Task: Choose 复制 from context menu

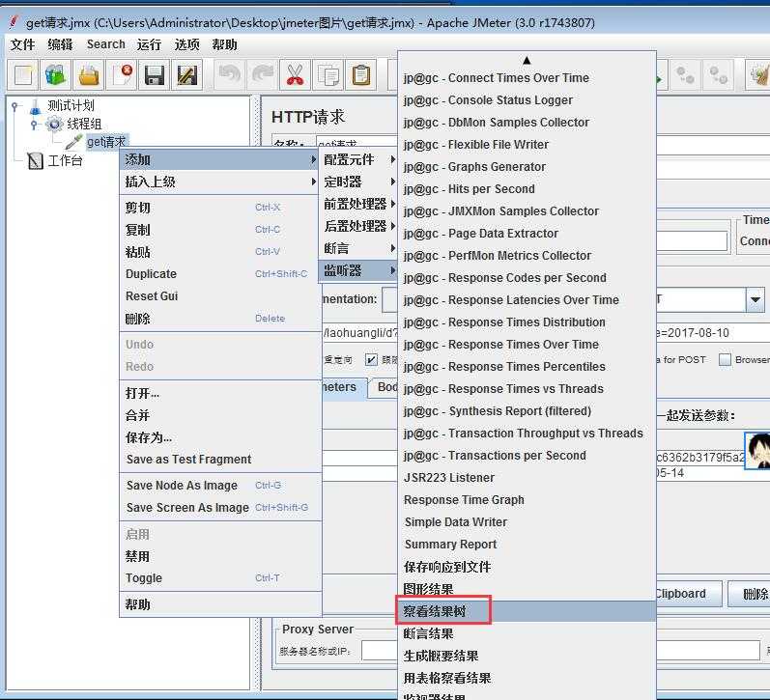Action: [220, 230]
